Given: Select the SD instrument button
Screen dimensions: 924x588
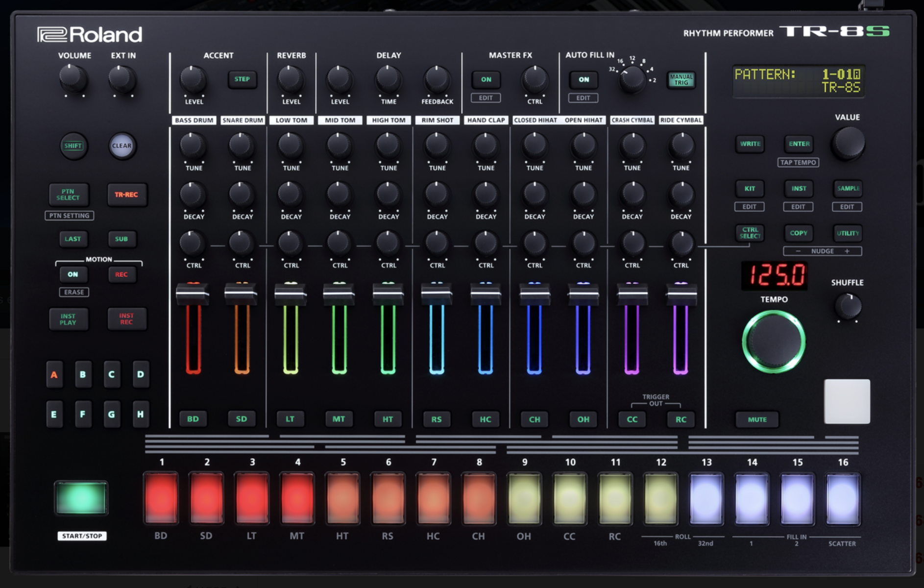Looking at the screenshot, I should (242, 419).
